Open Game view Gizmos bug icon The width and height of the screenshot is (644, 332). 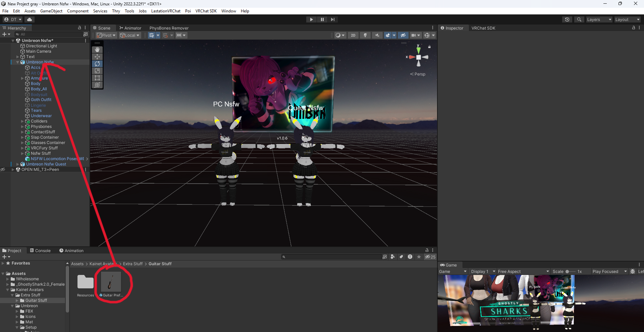click(633, 271)
